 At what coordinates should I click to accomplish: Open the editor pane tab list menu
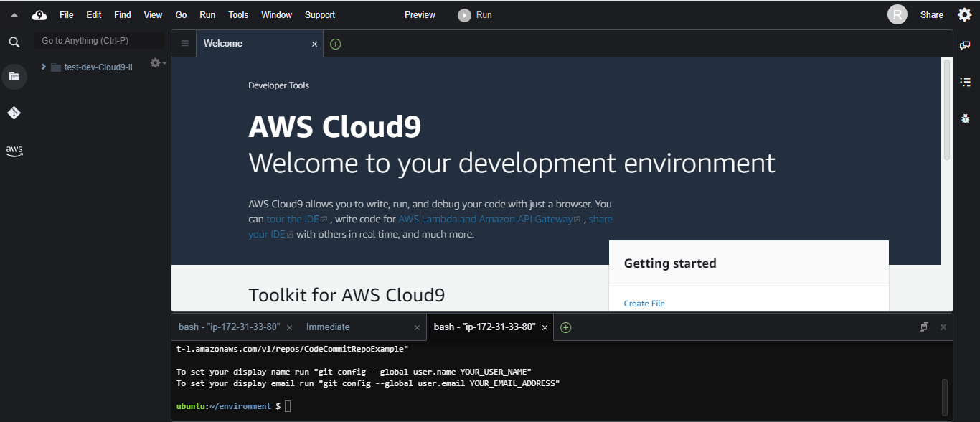tap(185, 44)
